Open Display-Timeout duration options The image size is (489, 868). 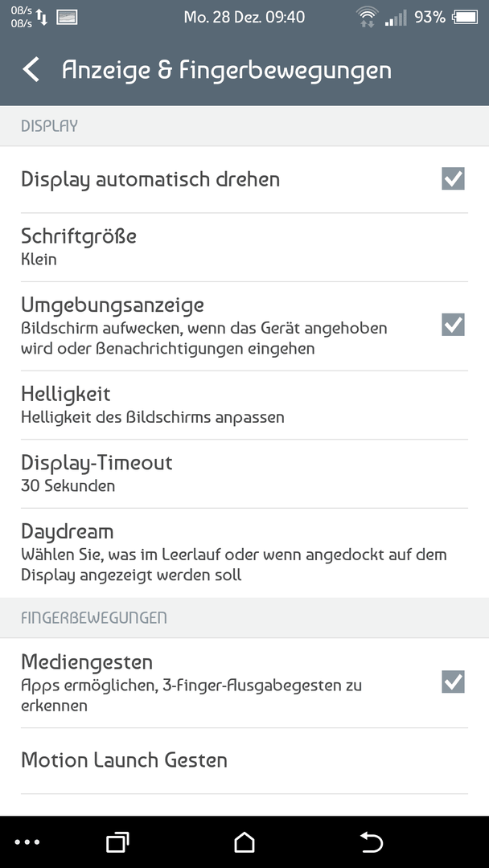244,474
